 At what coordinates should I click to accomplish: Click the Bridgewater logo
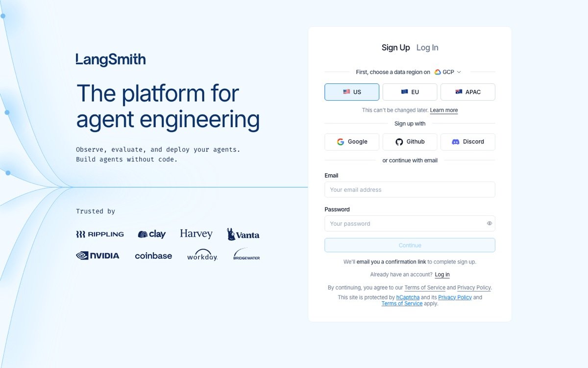tap(246, 254)
